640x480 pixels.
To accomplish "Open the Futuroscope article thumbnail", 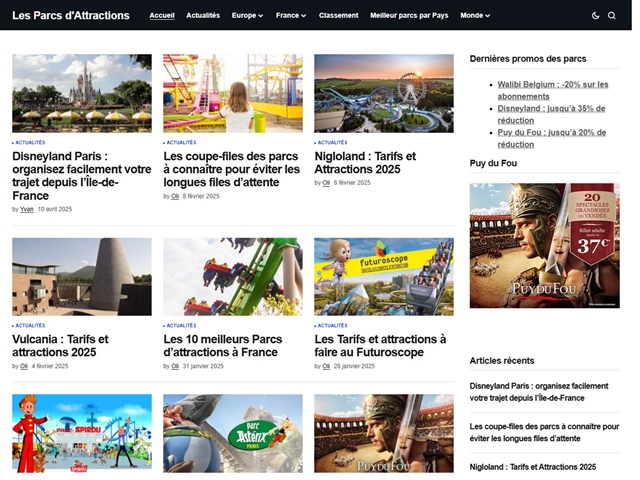I will point(384,277).
